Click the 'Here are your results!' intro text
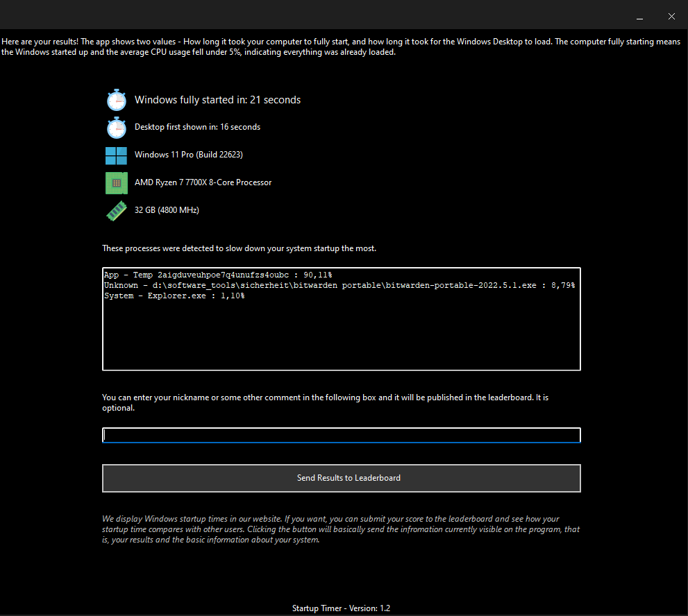The width and height of the screenshot is (688, 616). tap(340, 47)
